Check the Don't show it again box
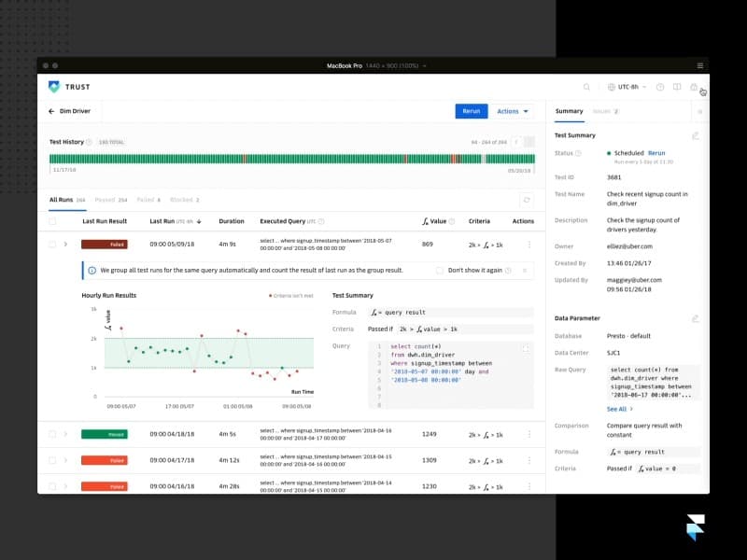The image size is (747, 560). coord(439,271)
